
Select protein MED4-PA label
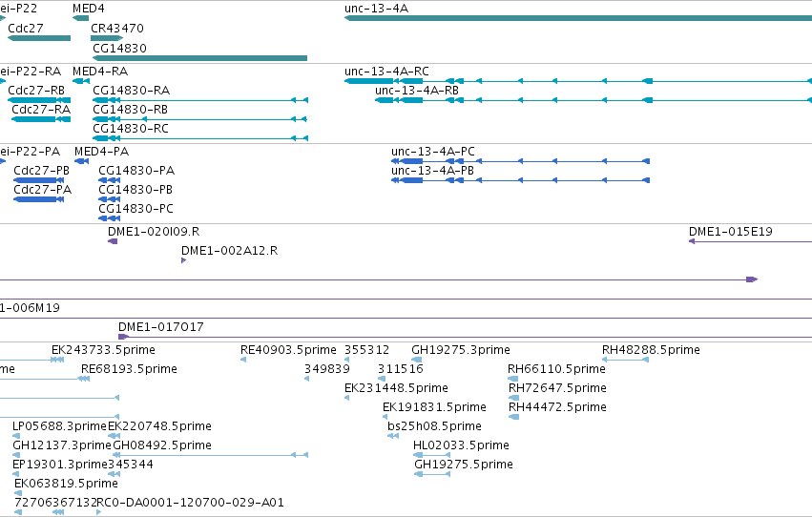pyautogui.click(x=101, y=151)
